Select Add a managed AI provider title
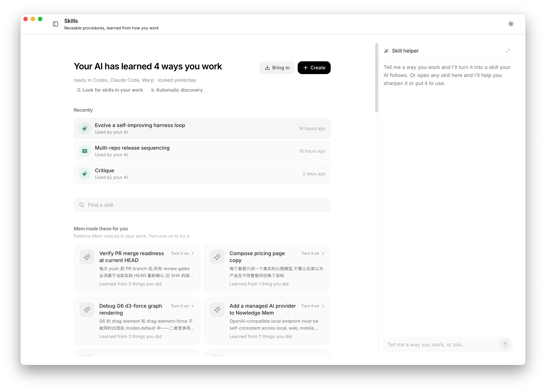This screenshot has width=546, height=392. click(262, 309)
